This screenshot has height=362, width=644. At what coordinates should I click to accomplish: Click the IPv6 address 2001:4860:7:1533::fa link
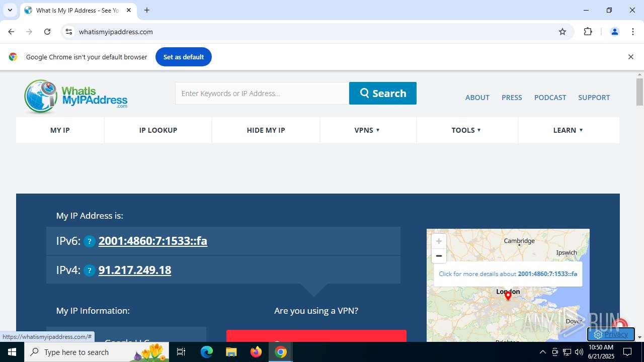click(x=153, y=241)
